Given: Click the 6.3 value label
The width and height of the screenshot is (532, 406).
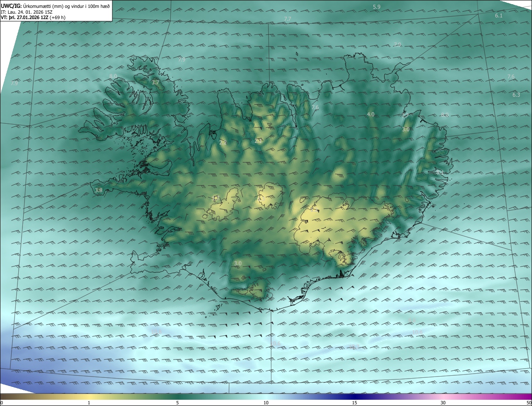Looking at the screenshot, I should 516,95.
